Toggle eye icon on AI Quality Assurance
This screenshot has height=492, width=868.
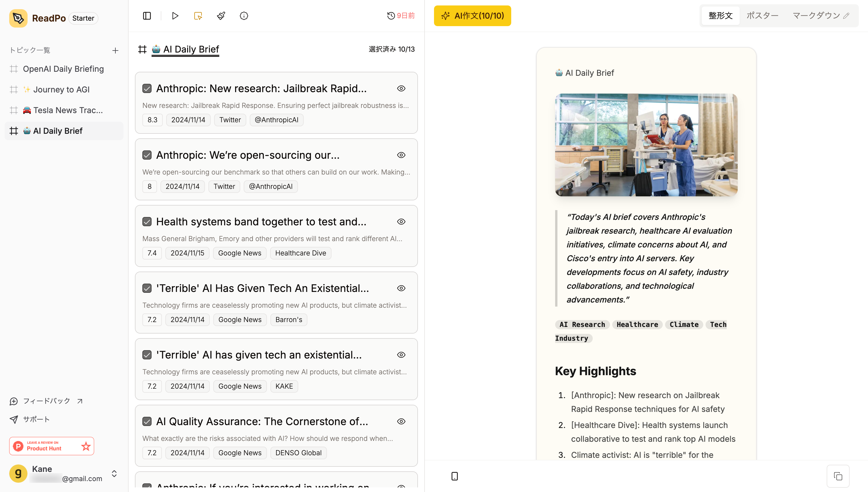tap(401, 421)
